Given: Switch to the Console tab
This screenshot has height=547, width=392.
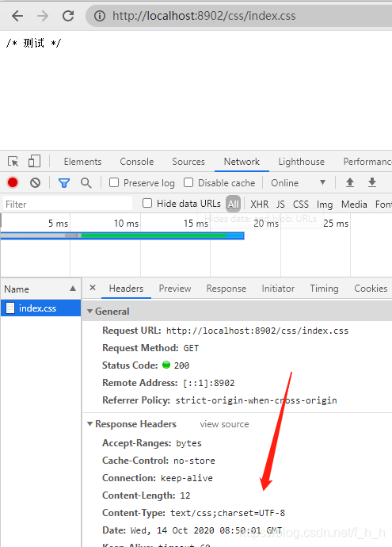Looking at the screenshot, I should [136, 162].
